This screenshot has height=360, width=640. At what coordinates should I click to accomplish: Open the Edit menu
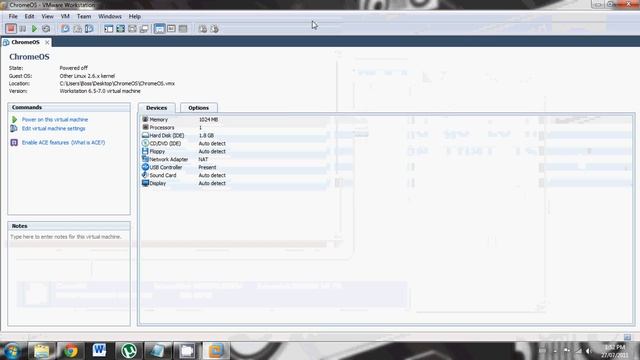(29, 16)
